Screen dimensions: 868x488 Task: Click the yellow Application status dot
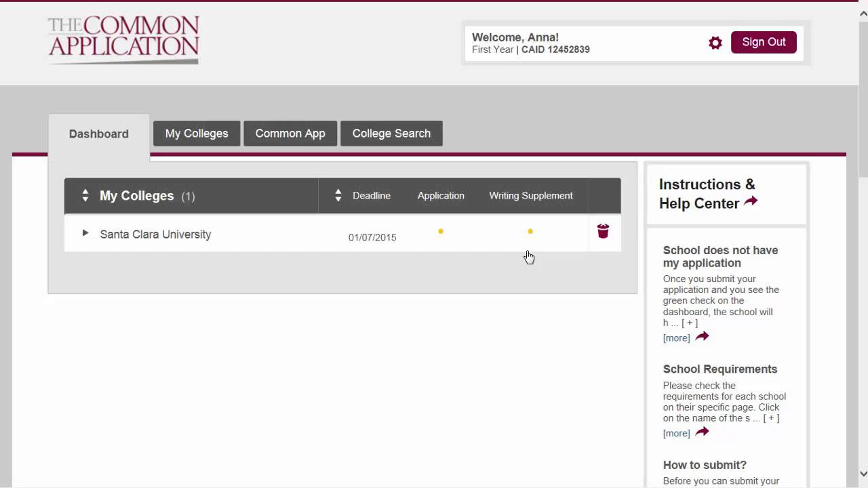coord(441,231)
